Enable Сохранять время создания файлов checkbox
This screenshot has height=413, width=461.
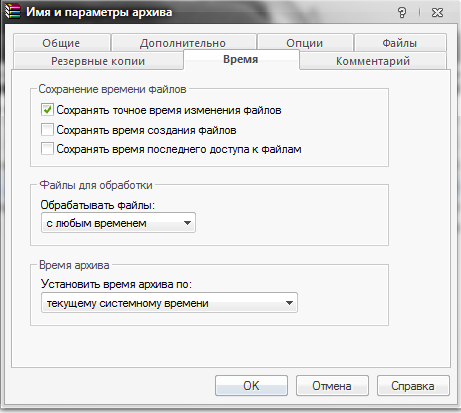pos(47,130)
